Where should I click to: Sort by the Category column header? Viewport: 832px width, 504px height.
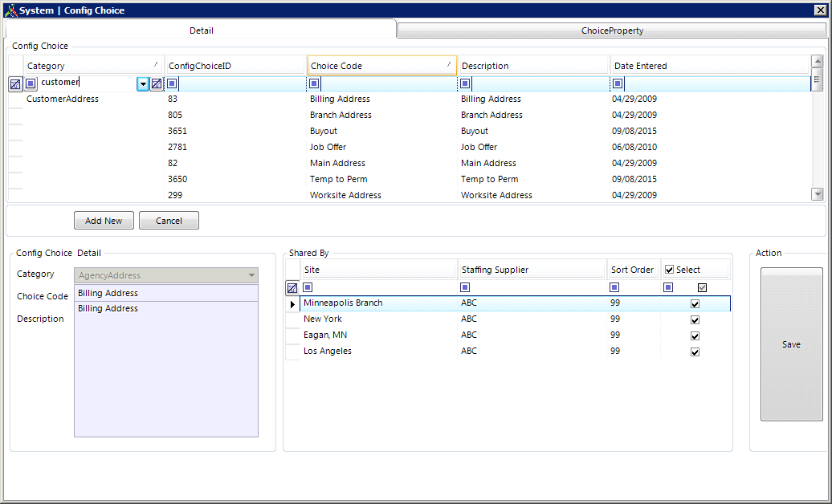tap(93, 66)
